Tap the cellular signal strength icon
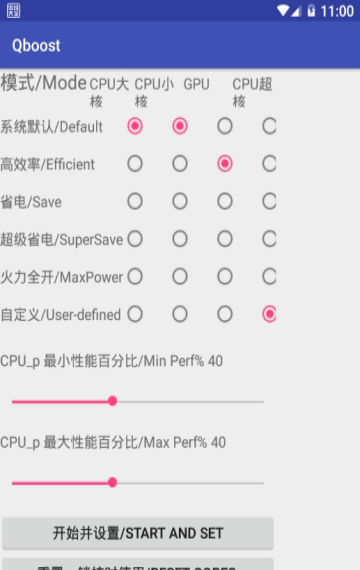This screenshot has height=570, width=360. click(296, 11)
